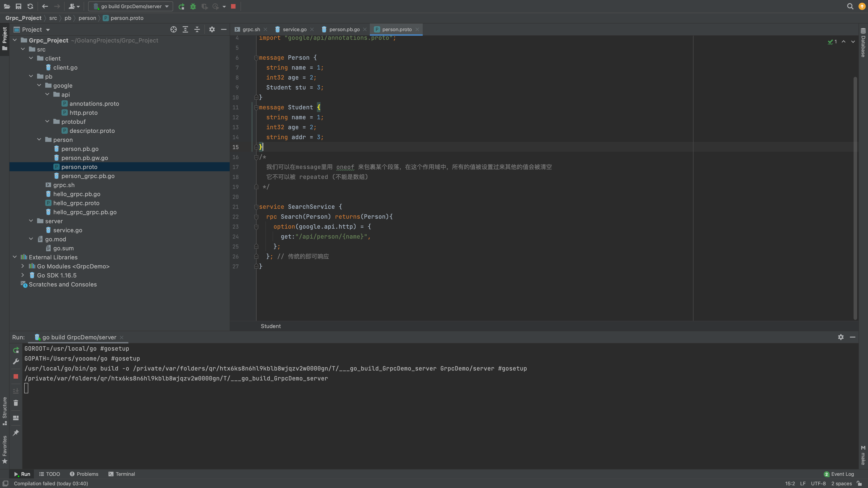Open client.go in the project tree
868x488 pixels.
click(65, 68)
